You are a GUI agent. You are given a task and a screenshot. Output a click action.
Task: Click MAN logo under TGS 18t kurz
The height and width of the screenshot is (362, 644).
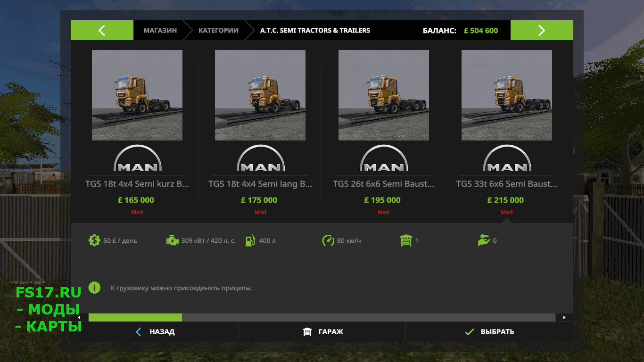[137, 158]
